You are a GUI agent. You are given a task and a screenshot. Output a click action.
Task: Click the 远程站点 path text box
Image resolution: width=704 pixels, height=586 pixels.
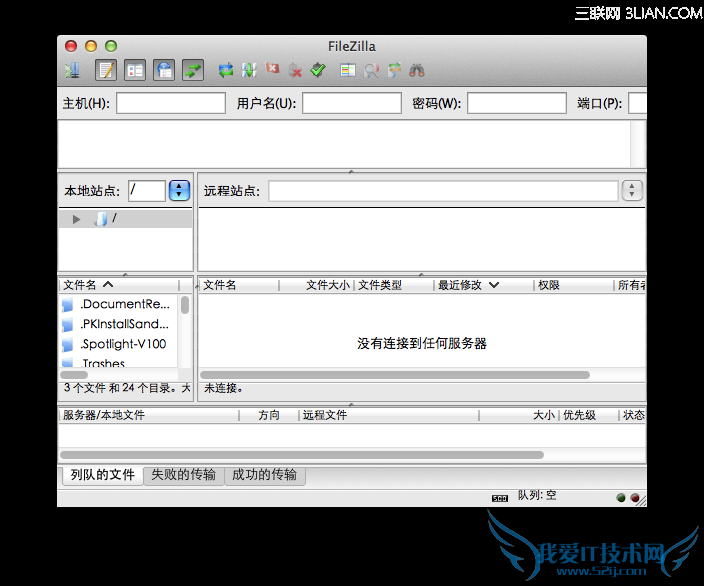point(443,191)
